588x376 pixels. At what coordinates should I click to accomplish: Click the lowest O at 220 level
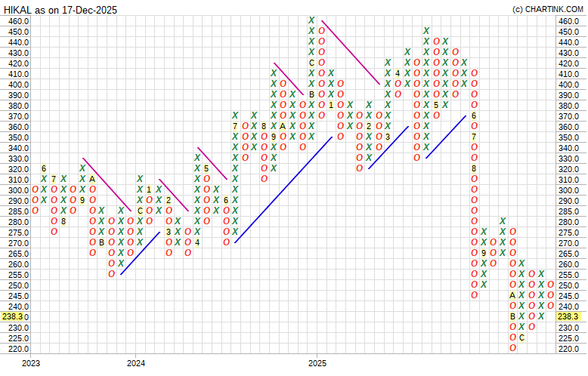[512, 348]
